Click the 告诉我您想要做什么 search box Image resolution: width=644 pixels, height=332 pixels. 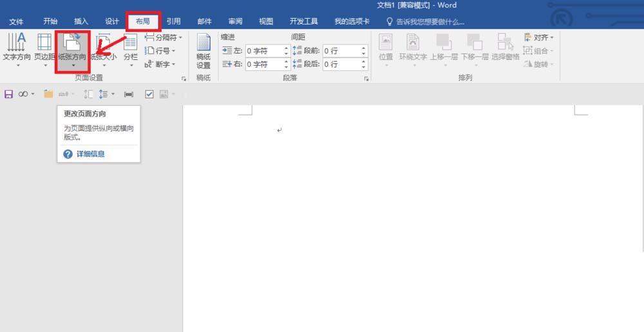coord(430,22)
